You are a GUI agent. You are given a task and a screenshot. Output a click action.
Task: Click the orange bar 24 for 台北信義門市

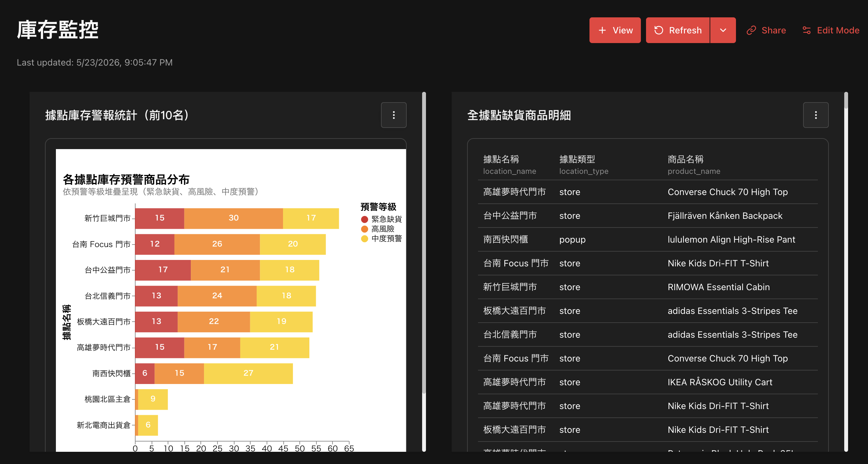(217, 296)
